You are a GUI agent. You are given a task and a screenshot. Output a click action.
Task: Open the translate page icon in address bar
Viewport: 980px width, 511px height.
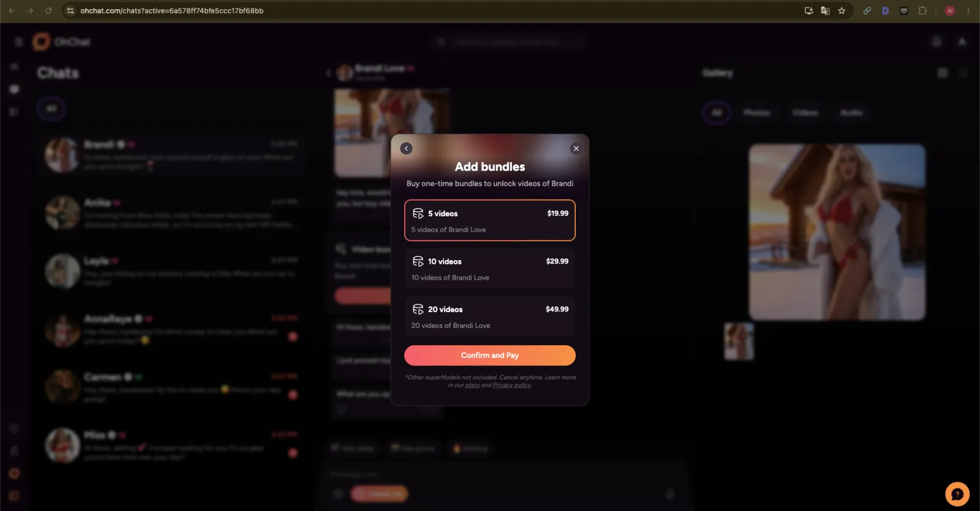(x=825, y=10)
